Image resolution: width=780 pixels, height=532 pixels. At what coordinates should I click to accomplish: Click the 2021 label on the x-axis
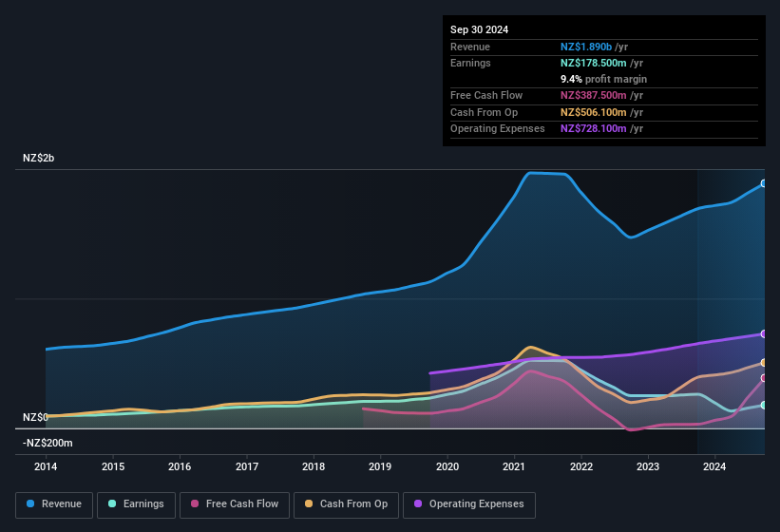tap(514, 466)
